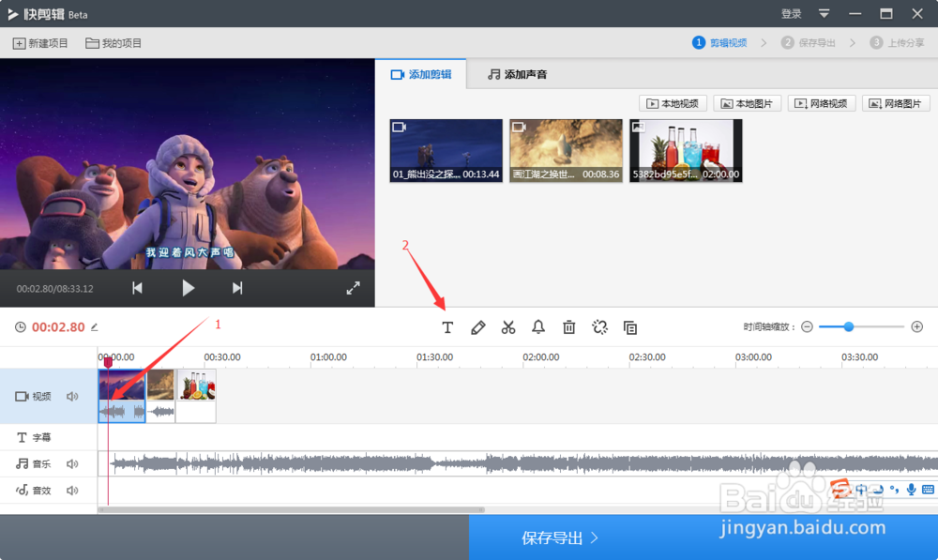The width and height of the screenshot is (938, 560).
Task: Click 本地视频 button
Action: click(x=673, y=103)
